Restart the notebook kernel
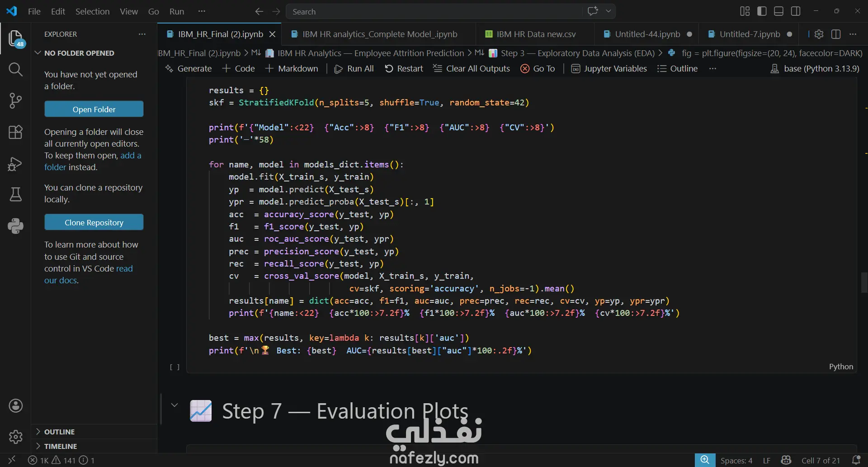This screenshot has height=467, width=868. click(404, 68)
